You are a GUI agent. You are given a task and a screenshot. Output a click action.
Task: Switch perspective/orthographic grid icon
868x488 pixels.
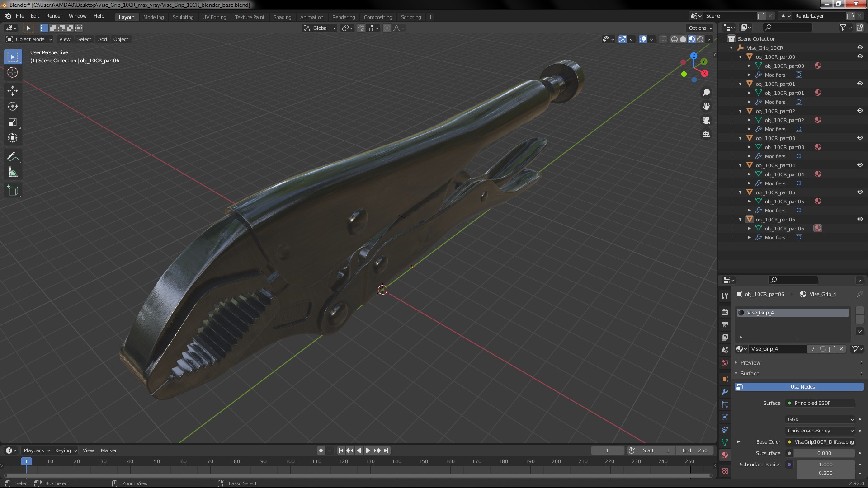coord(706,134)
